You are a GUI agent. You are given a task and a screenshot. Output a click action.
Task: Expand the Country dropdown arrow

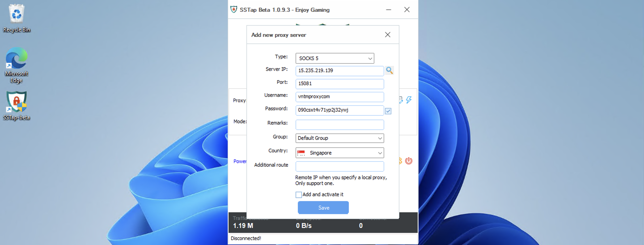[x=380, y=153]
